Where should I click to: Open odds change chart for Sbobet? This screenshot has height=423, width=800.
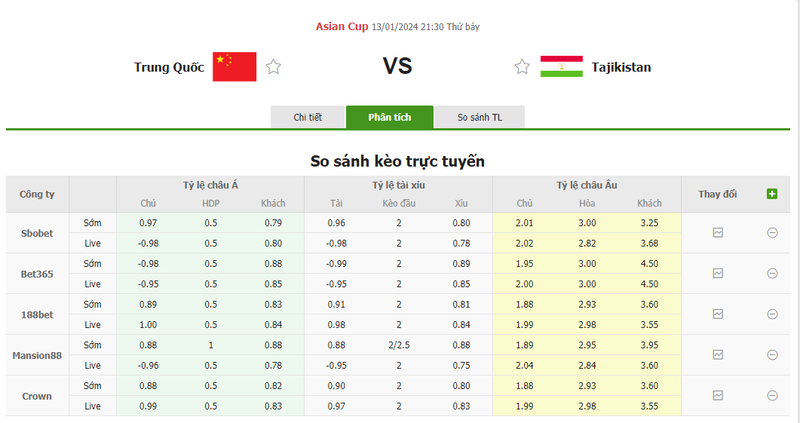coord(717,232)
